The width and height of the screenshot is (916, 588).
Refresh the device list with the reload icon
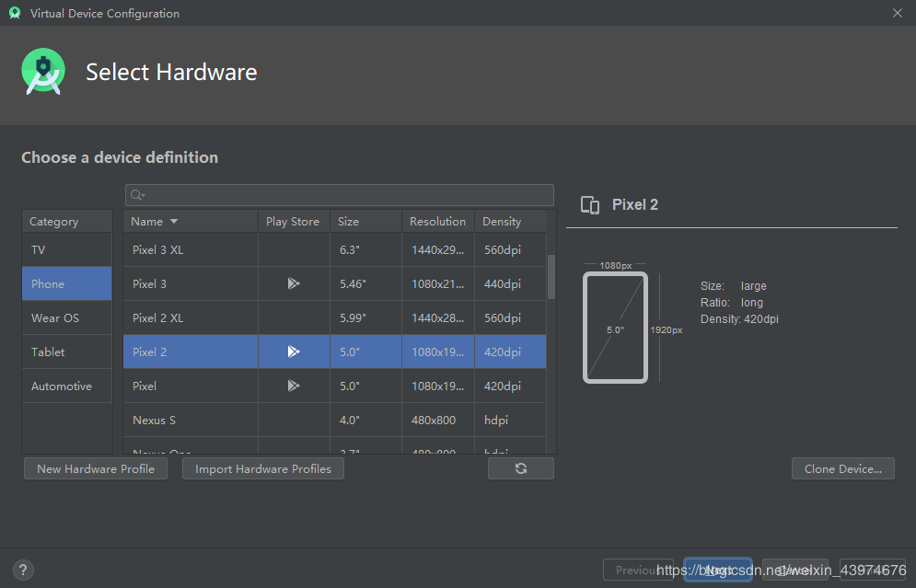coord(521,468)
